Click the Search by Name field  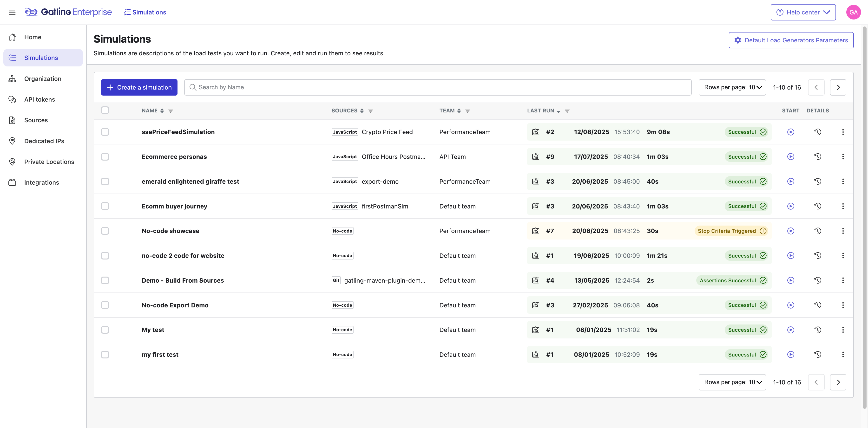coord(438,87)
